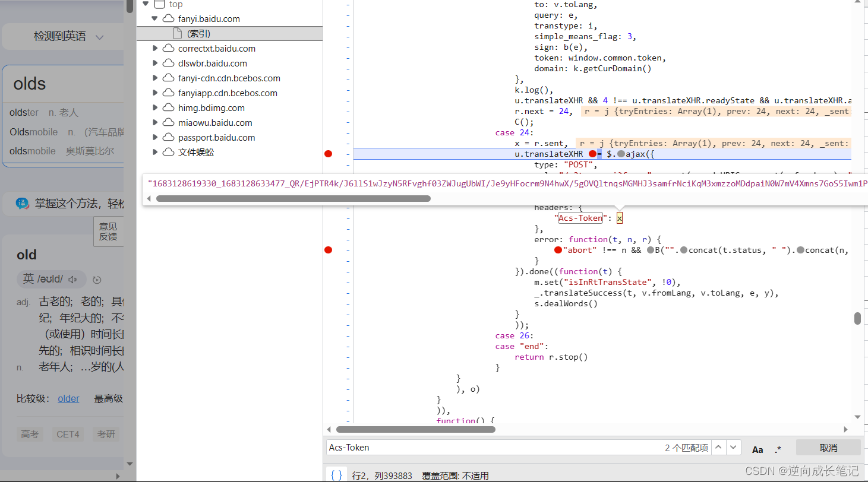Screen dimensions: 868x482
Task: Toggle match case Aa in search bar
Action: coord(757,449)
